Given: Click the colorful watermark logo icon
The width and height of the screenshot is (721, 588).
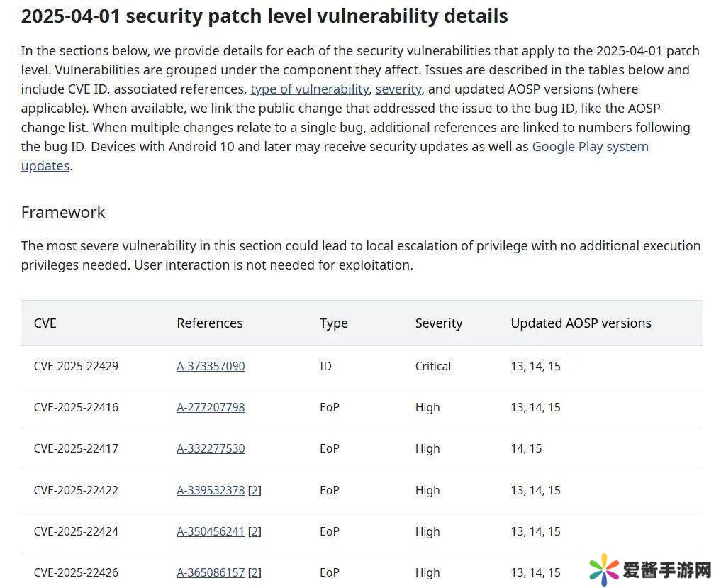Looking at the screenshot, I should 603,569.
